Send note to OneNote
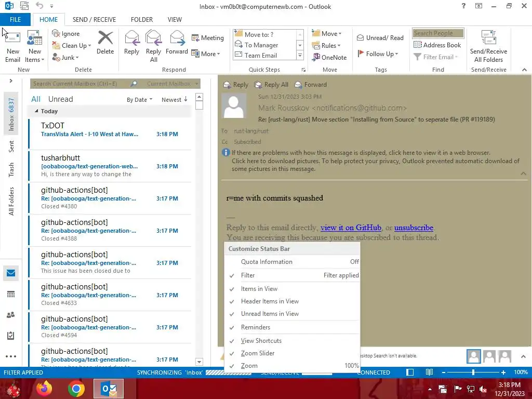The width and height of the screenshot is (532, 399). click(330, 57)
